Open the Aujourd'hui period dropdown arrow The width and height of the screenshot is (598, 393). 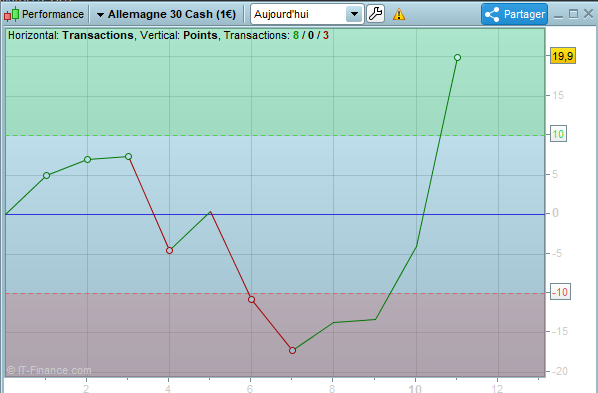[x=354, y=14]
